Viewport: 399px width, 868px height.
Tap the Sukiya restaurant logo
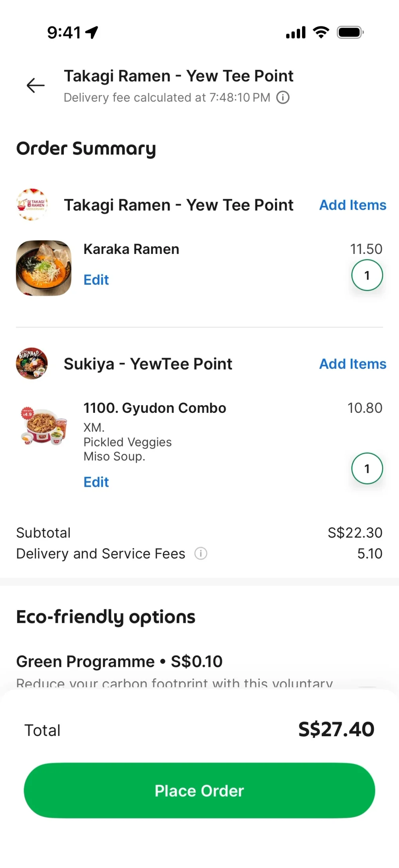coord(32,363)
